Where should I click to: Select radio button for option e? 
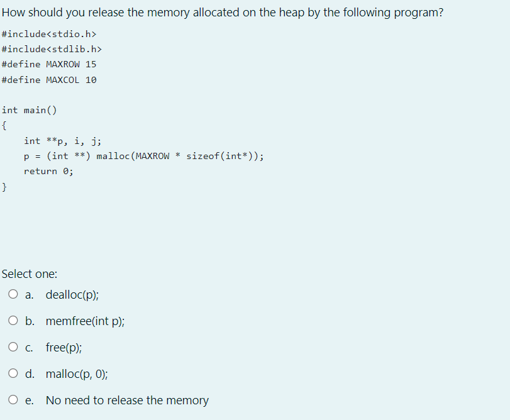click(x=13, y=399)
